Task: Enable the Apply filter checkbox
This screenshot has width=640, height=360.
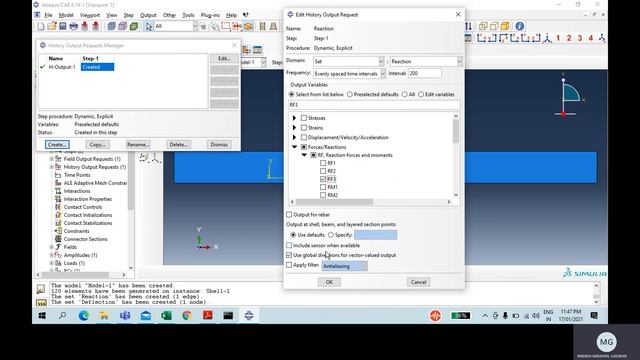Action: [x=289, y=265]
